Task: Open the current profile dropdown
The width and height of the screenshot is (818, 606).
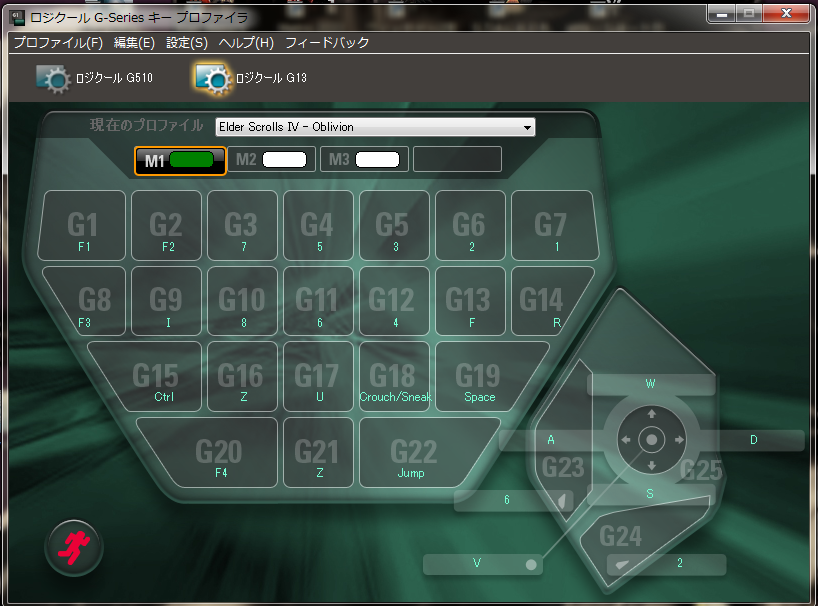Action: tap(375, 127)
